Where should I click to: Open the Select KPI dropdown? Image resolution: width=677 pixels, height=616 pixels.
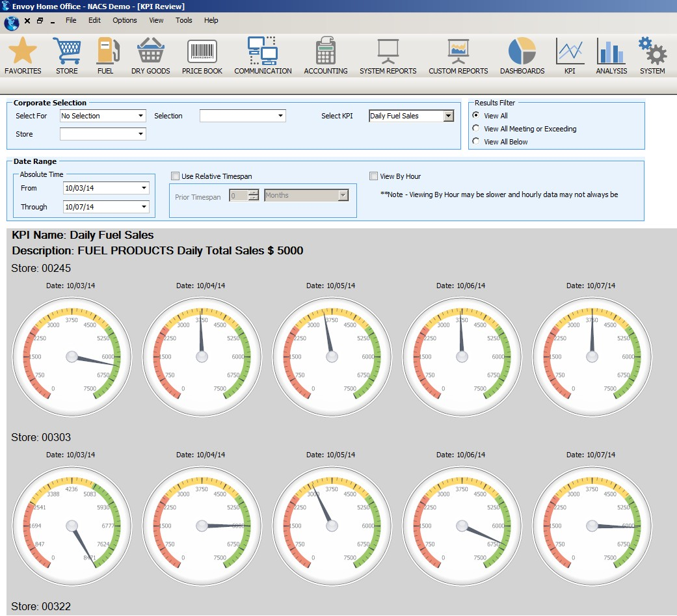coord(447,115)
